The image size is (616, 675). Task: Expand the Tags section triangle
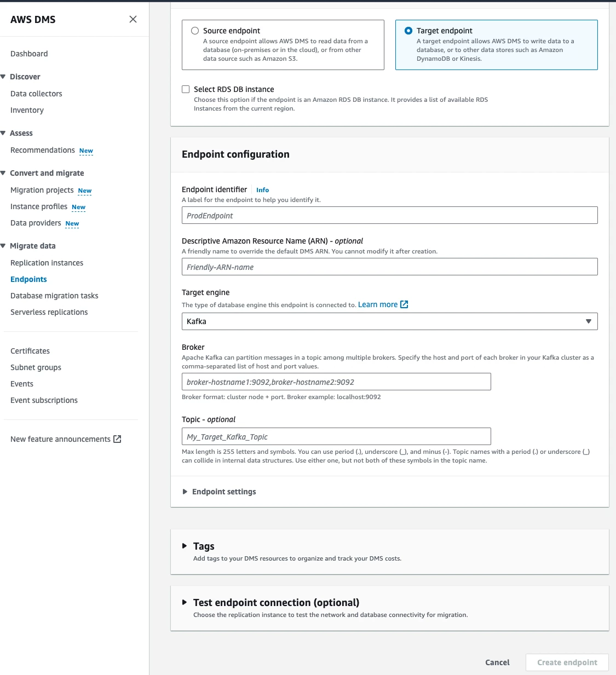point(185,546)
